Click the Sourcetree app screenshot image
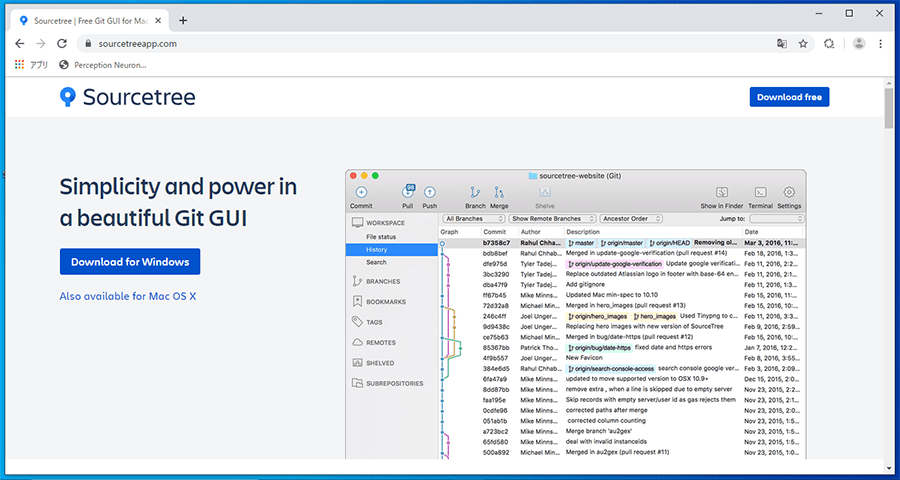The width and height of the screenshot is (900, 480). [x=576, y=314]
